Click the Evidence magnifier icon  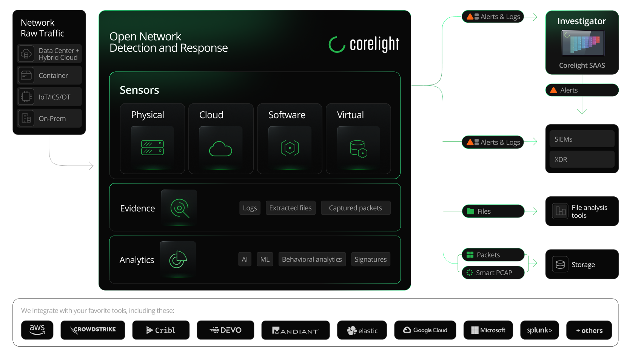tap(179, 208)
